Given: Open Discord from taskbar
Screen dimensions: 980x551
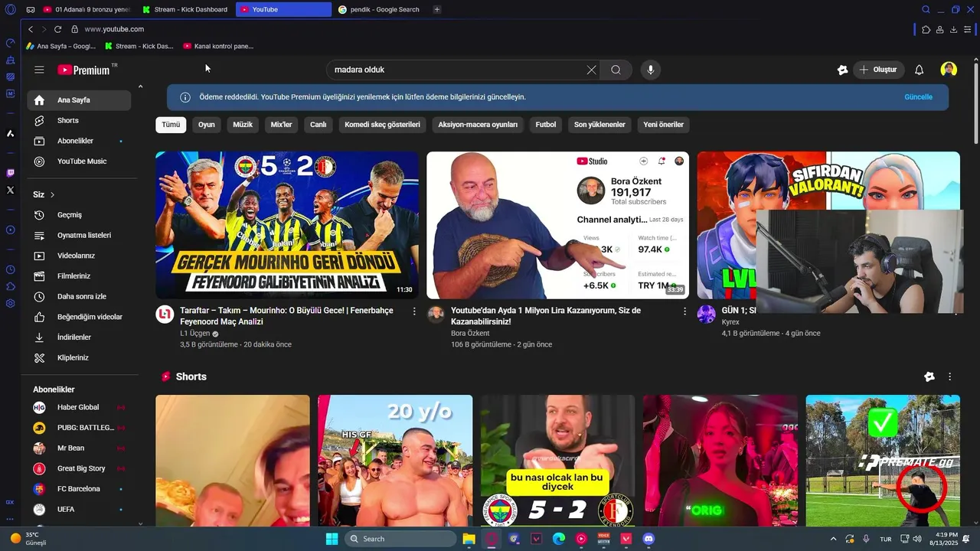Looking at the screenshot, I should tap(648, 539).
